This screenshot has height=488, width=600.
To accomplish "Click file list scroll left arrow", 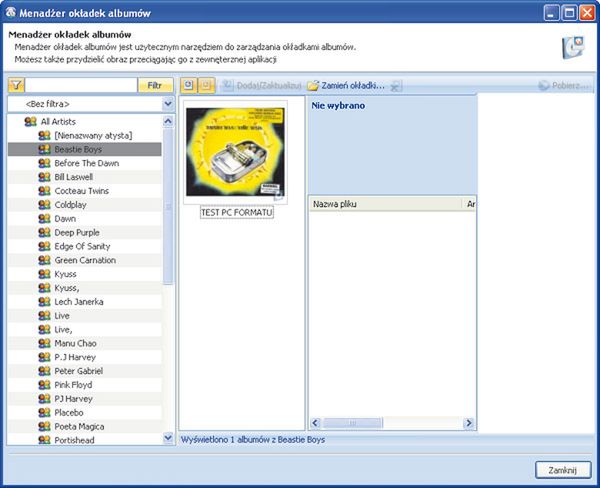I will pos(315,423).
